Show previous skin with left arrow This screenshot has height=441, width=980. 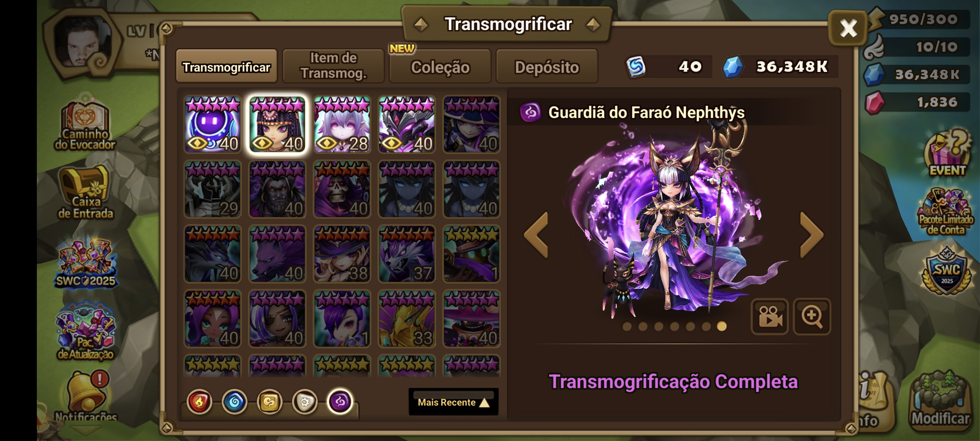pyautogui.click(x=536, y=235)
